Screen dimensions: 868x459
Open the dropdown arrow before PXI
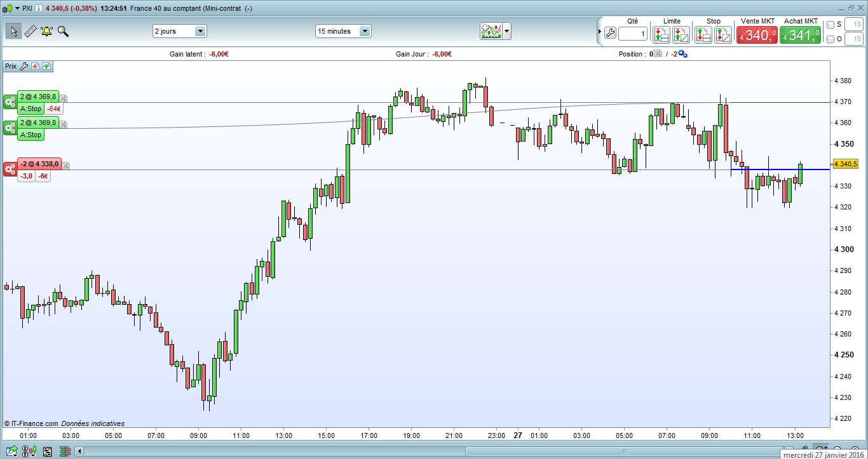click(x=16, y=8)
